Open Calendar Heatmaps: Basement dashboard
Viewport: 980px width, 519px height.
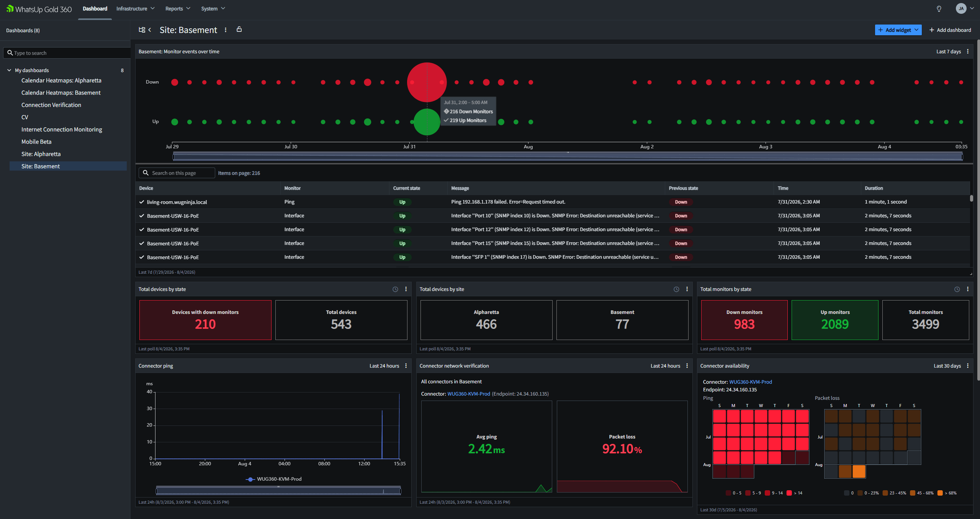pos(61,93)
